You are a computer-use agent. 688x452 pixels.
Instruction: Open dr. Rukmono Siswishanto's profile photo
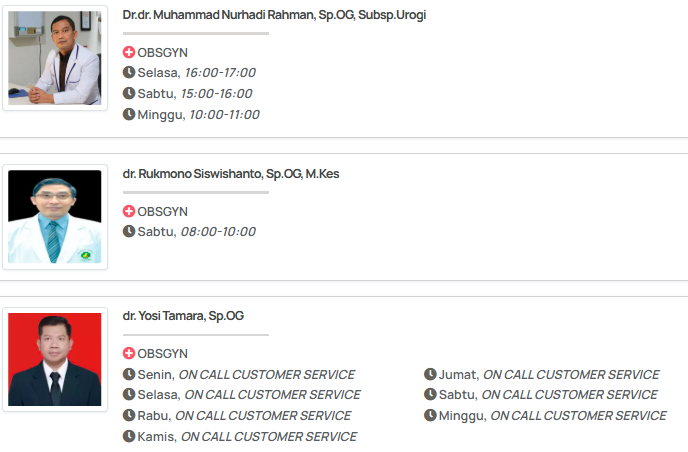coord(55,216)
